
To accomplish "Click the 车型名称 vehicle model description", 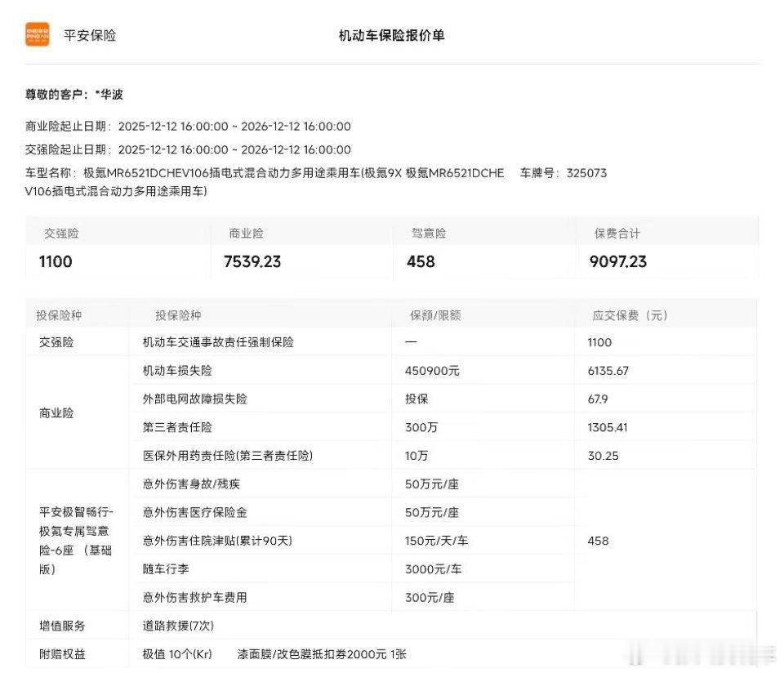I will click(265, 182).
